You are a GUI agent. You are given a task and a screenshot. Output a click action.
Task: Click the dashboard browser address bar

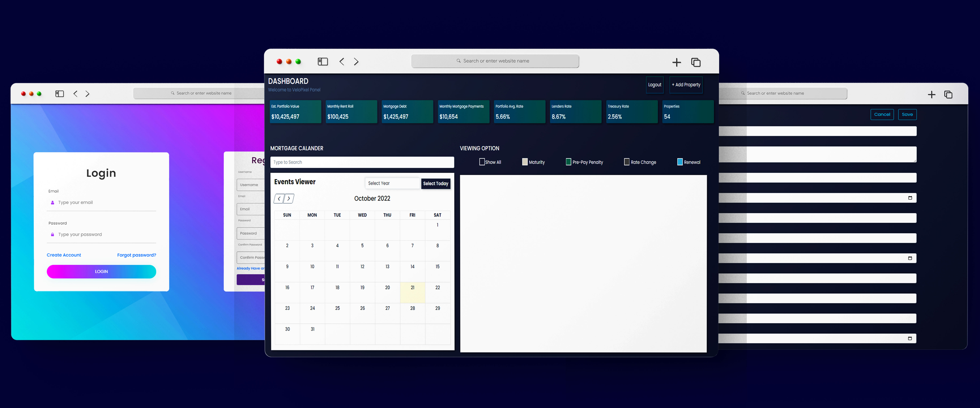pyautogui.click(x=495, y=61)
